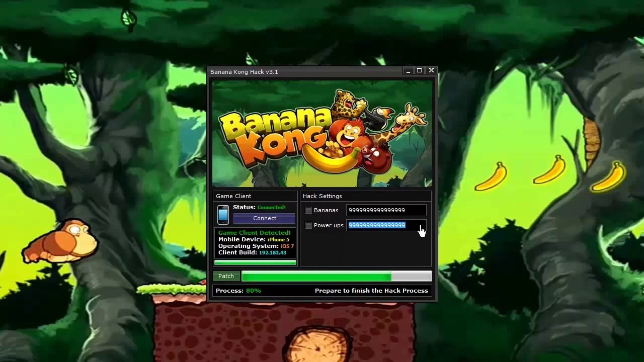Minimize the Banana Kong Hack window
This screenshot has height=362, width=644.
point(408,71)
